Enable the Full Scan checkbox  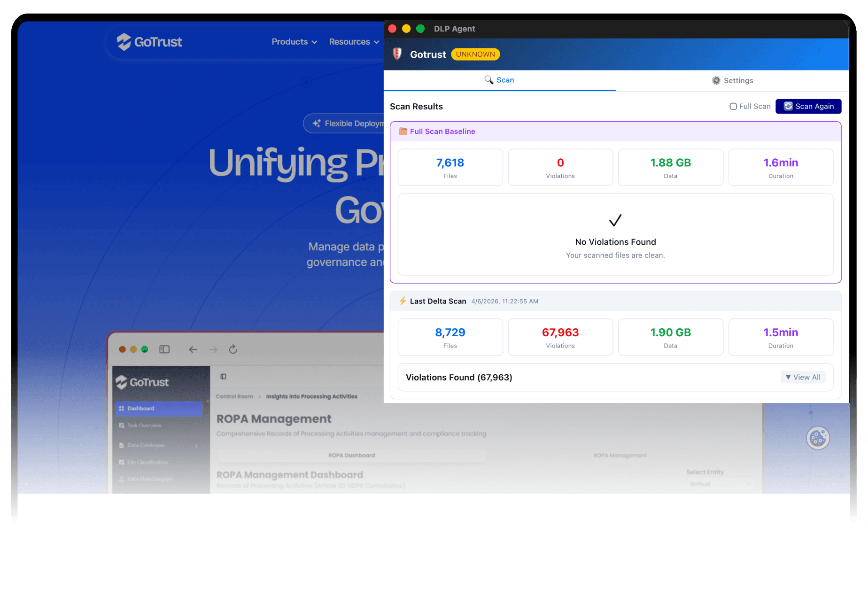[733, 106]
